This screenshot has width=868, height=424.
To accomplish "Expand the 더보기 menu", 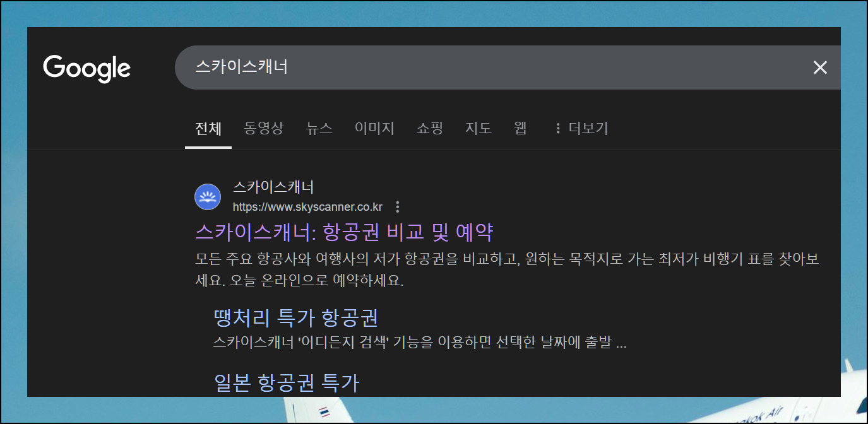I will point(581,129).
